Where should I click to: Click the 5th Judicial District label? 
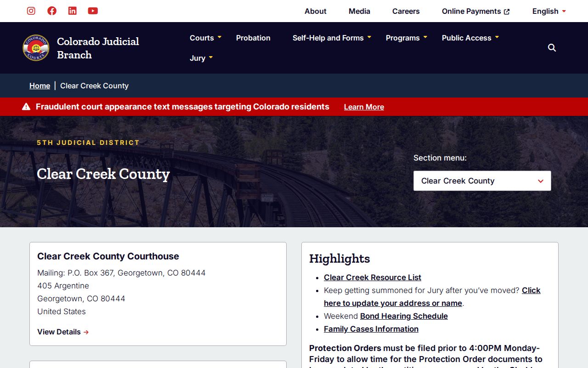click(88, 143)
